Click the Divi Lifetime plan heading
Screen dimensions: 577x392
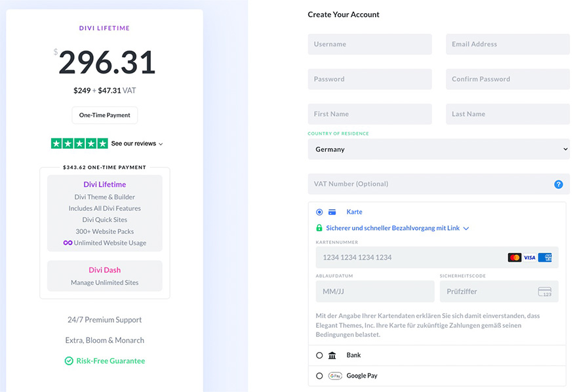[105, 185]
